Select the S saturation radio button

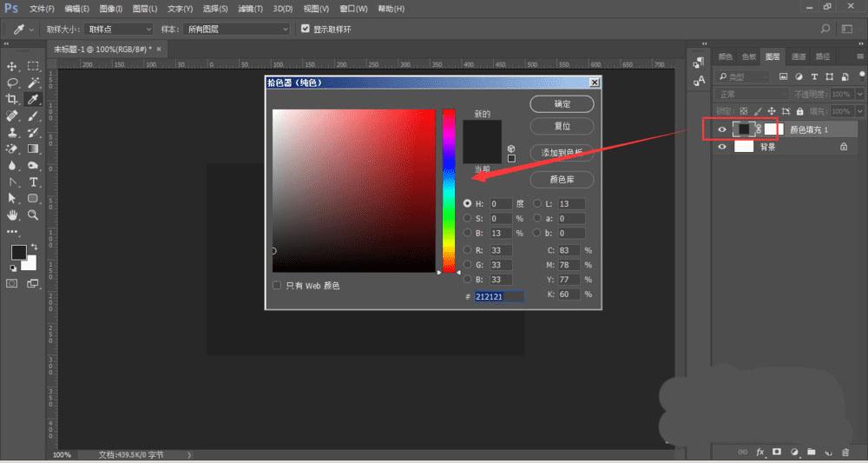[x=468, y=218]
